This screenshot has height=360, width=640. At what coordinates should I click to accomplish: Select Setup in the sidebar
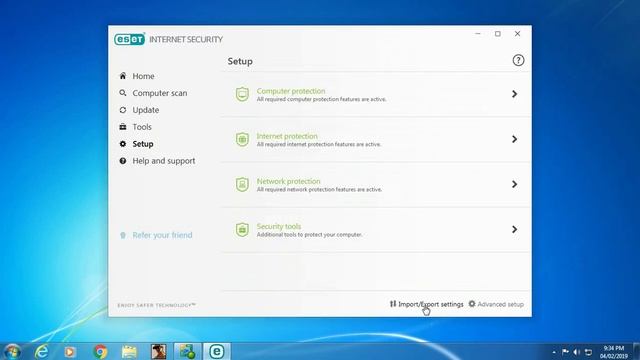(x=143, y=144)
